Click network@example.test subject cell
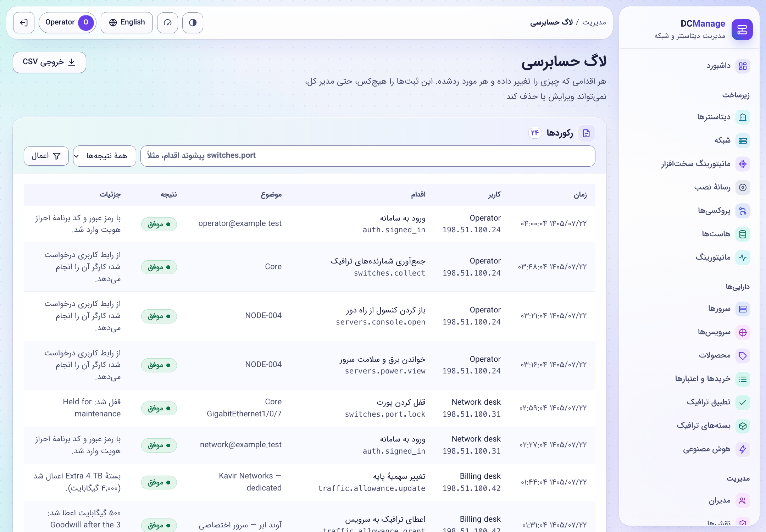The height and width of the screenshot is (532, 766). pos(241,445)
